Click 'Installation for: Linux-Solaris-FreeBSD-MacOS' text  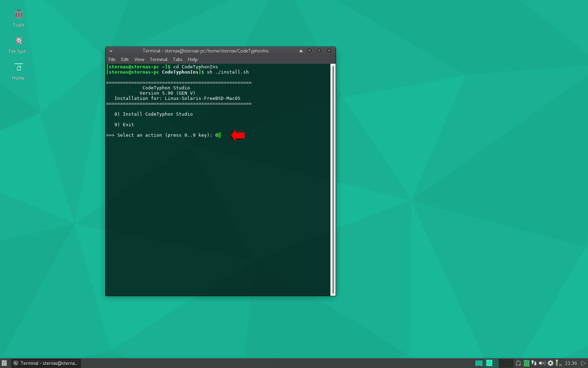pyautogui.click(x=177, y=98)
